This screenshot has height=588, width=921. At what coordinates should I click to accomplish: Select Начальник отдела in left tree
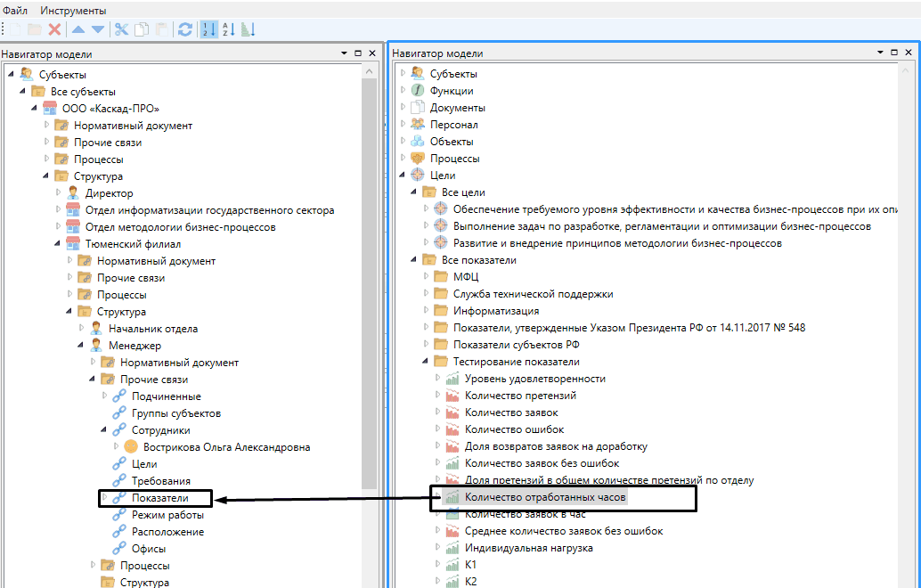152,329
